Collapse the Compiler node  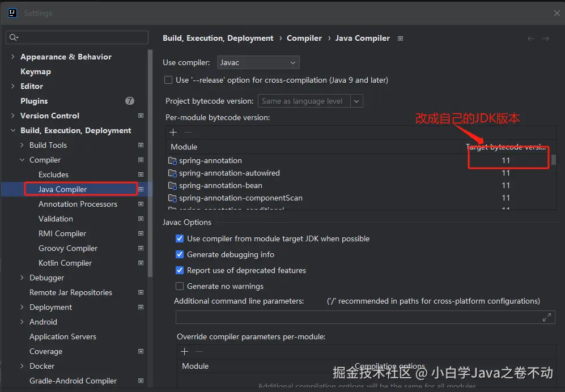click(x=22, y=160)
